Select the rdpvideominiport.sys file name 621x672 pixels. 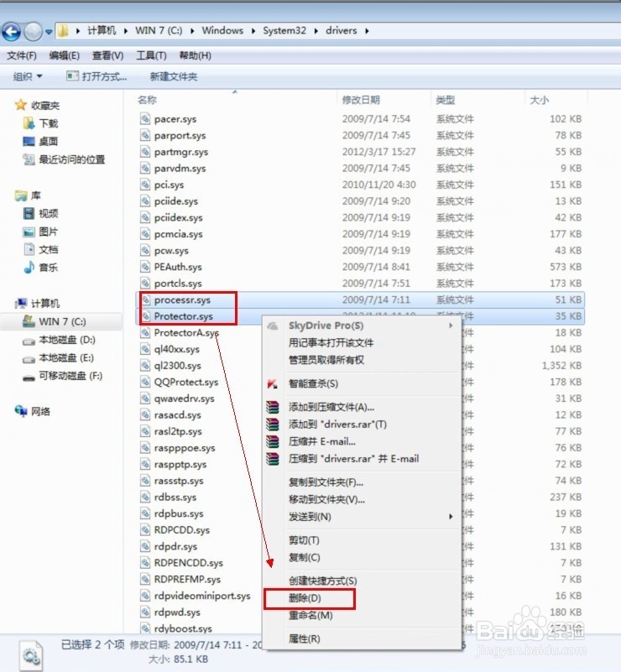tap(202, 596)
